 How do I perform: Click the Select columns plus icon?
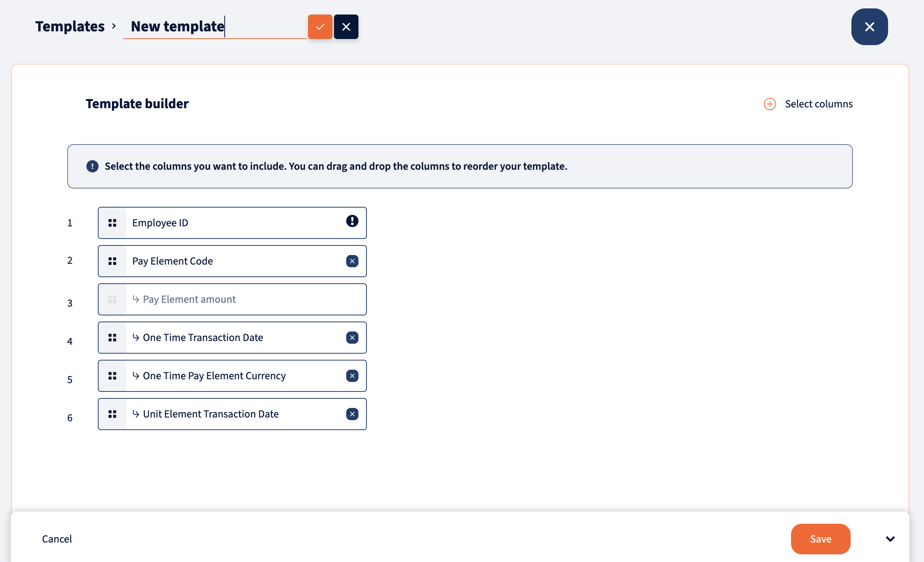pyautogui.click(x=770, y=104)
